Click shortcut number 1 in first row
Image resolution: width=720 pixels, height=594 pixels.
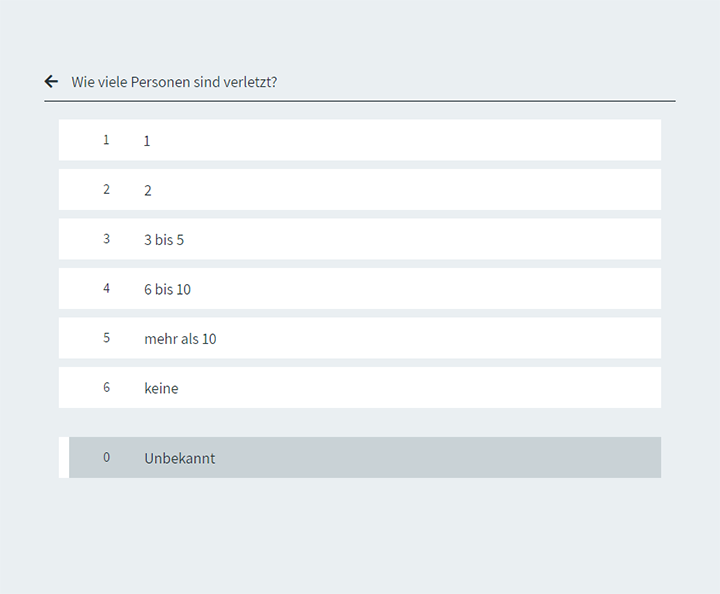tap(107, 140)
